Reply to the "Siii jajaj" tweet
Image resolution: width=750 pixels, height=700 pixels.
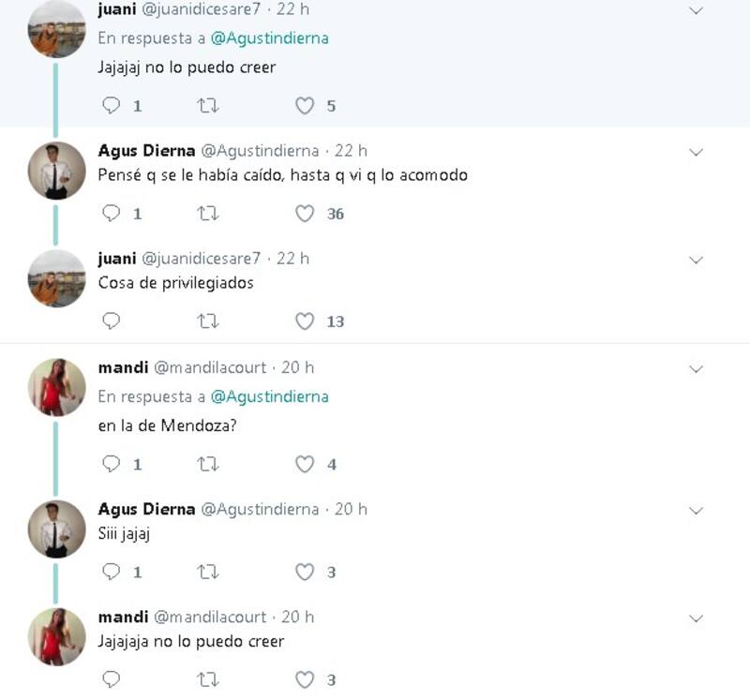(112, 572)
